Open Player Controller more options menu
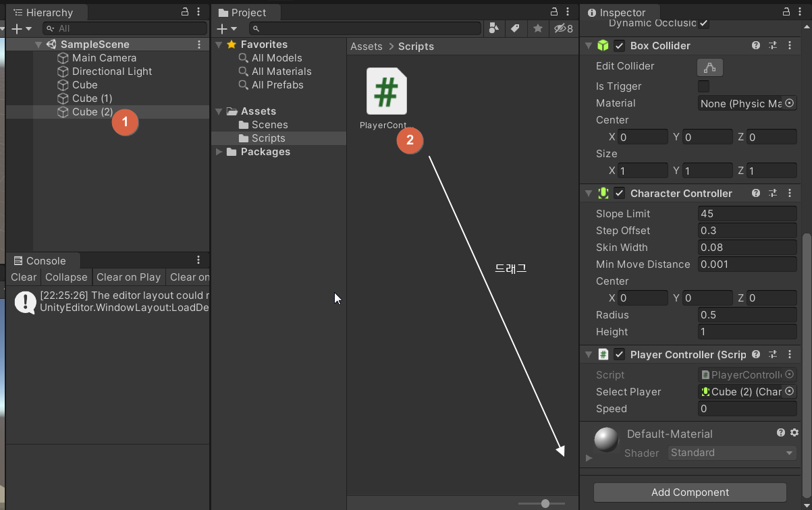 pyautogui.click(x=790, y=354)
